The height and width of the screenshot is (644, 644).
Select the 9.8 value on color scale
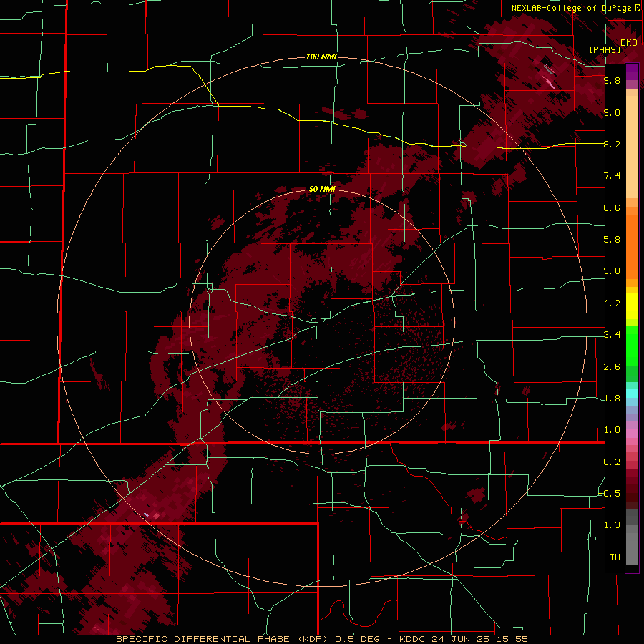coord(612,80)
